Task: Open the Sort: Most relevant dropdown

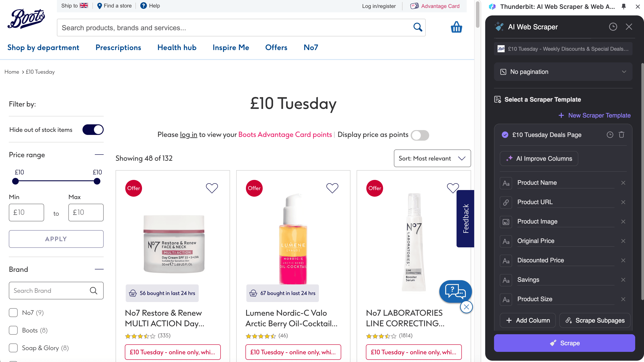Action: (432, 158)
